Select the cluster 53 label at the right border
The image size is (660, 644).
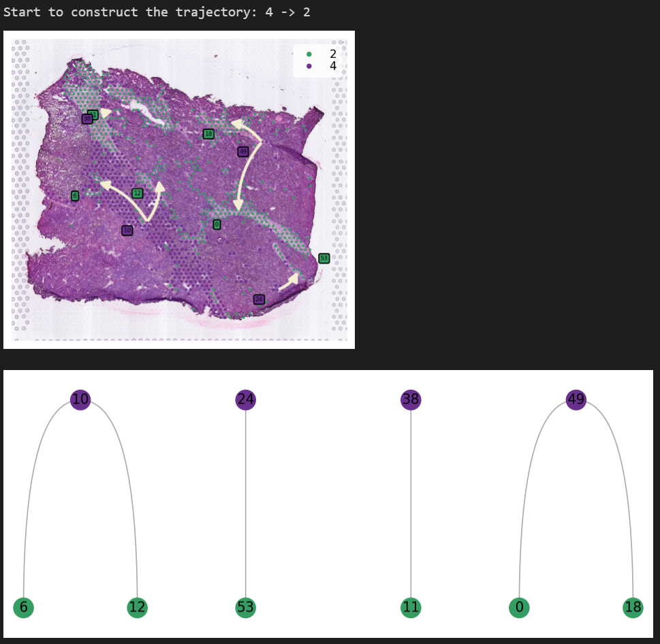[324, 258]
